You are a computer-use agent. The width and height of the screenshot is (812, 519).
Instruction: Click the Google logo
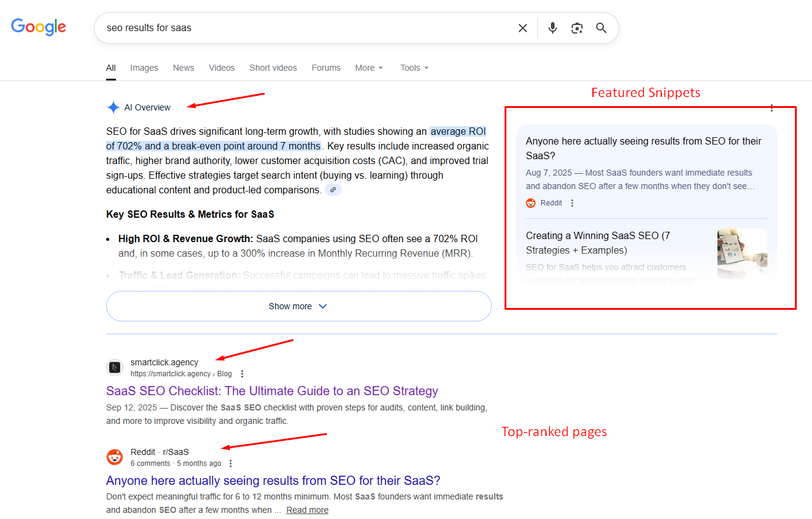point(38,27)
